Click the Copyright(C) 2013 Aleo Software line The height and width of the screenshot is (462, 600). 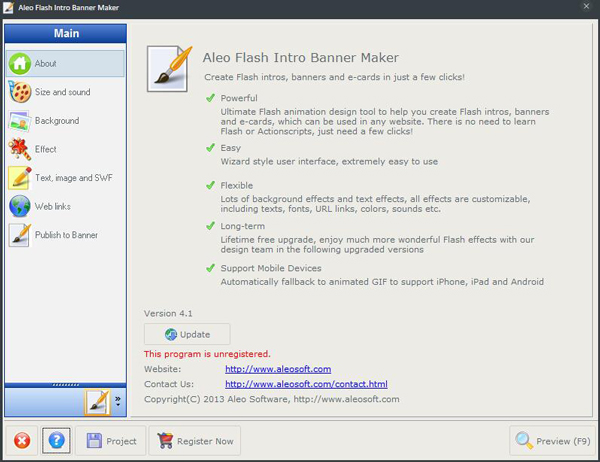272,399
